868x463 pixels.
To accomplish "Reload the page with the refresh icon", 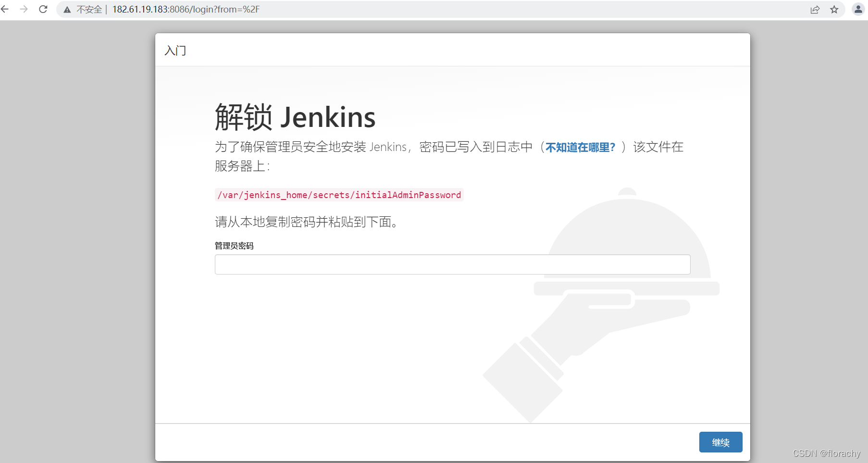I will coord(43,9).
